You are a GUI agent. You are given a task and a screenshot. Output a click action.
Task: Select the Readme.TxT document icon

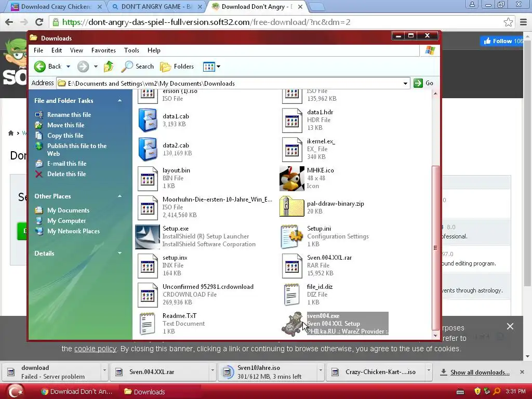148,324
